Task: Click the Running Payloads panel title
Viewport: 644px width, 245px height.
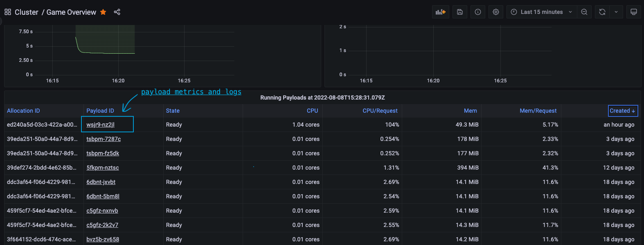Action: point(322,98)
